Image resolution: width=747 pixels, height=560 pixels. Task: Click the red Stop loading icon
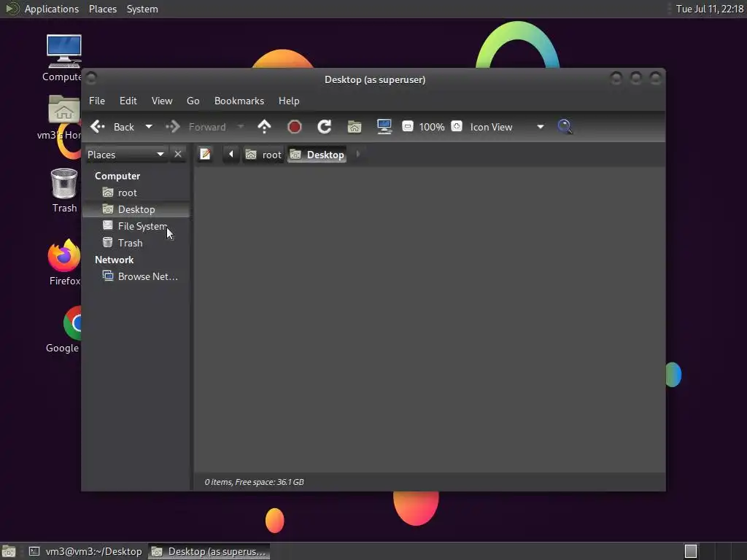(295, 127)
